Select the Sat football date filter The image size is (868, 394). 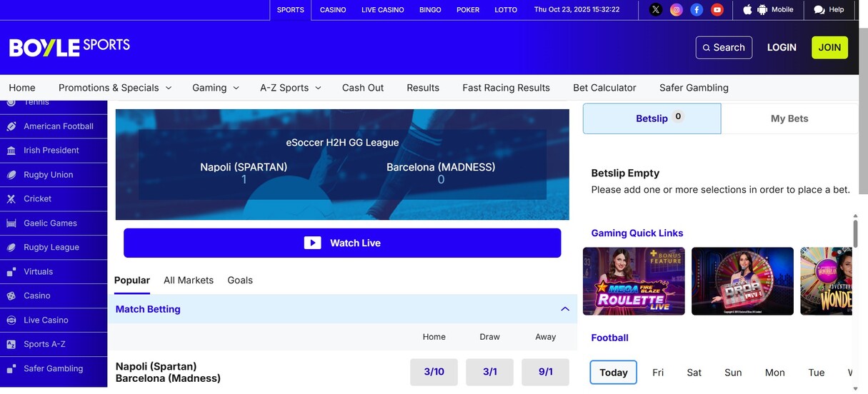click(x=694, y=373)
